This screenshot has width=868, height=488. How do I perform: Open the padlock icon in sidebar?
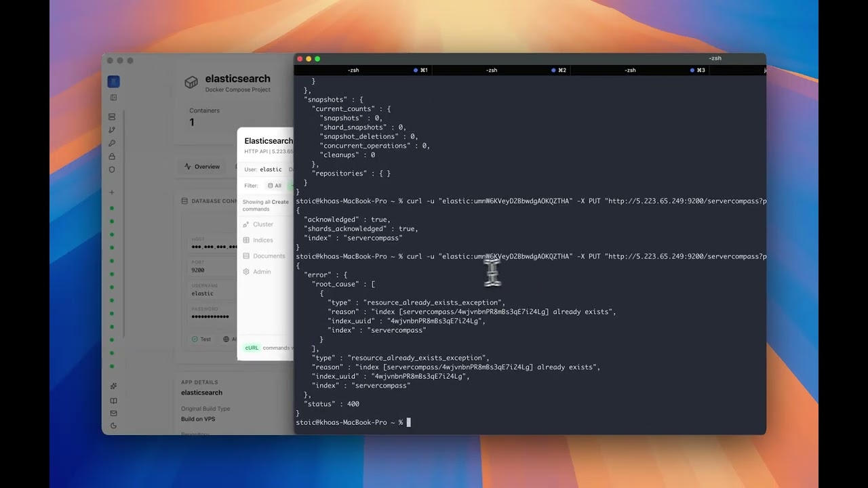[x=112, y=157]
